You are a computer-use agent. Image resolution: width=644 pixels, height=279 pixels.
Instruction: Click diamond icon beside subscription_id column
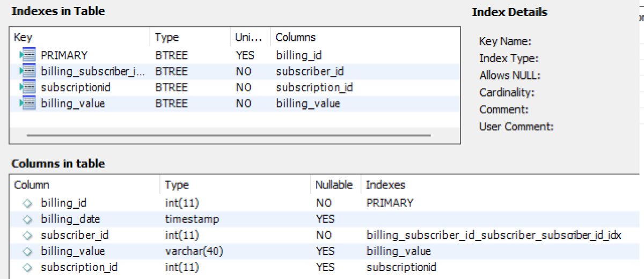28,267
